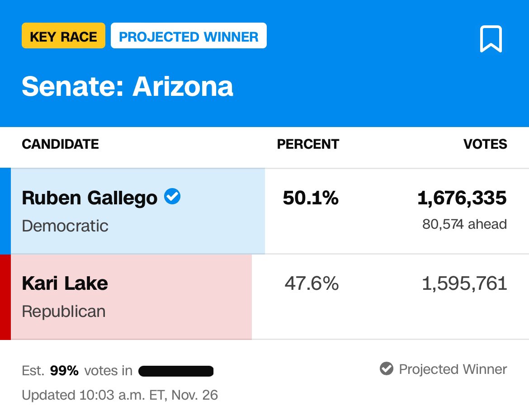529x420 pixels.
Task: Click Gallego's 1,676,335 vote total
Action: (462, 198)
